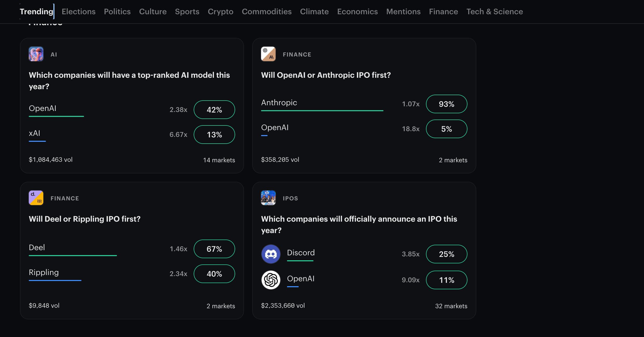
Task: Open the Climate tab
Action: pyautogui.click(x=314, y=12)
